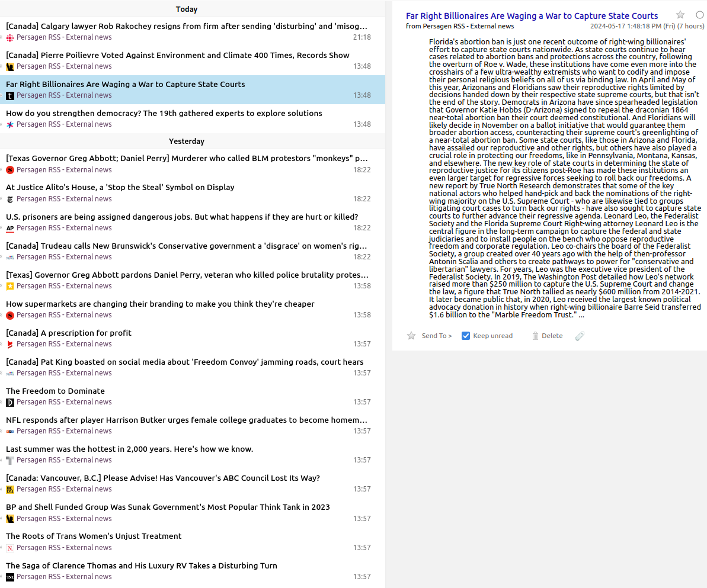This screenshot has width=707, height=588.
Task: Open The Saga of Clarence Thomas headline
Action: (142, 566)
